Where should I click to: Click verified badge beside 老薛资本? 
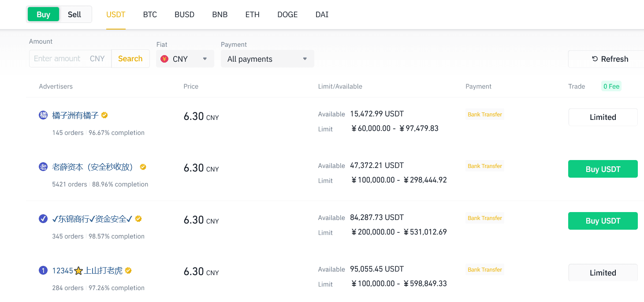(143, 167)
